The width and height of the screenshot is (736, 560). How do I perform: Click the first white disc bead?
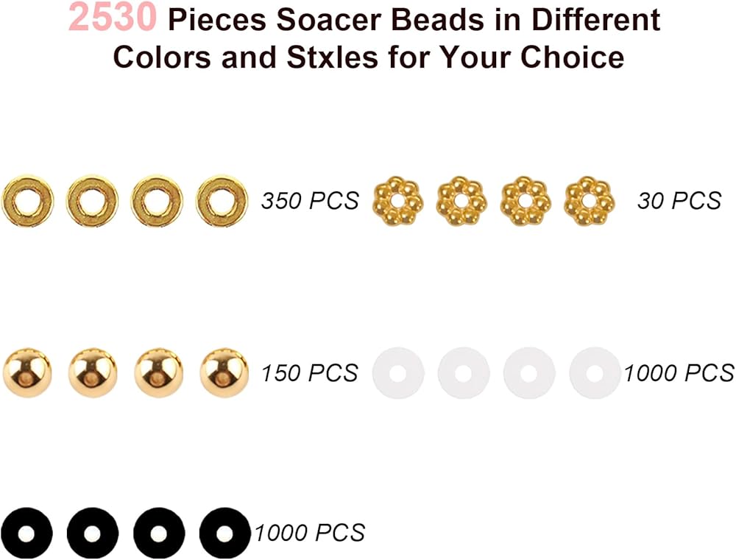tap(398, 373)
